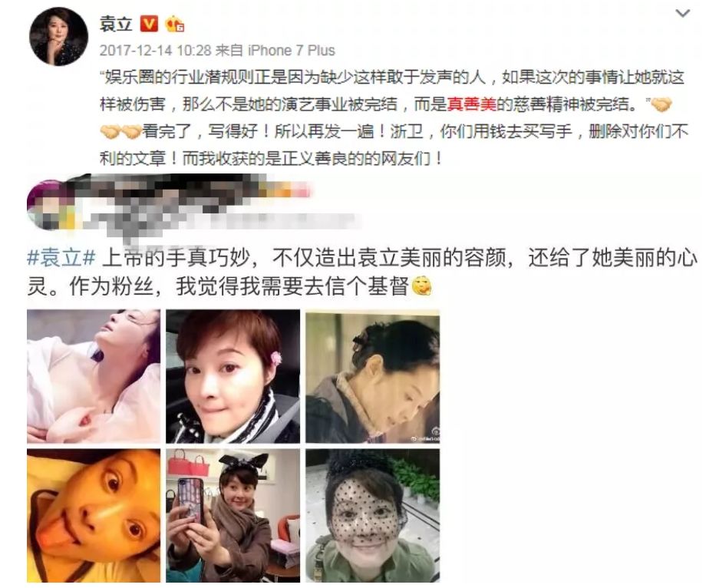
Task: Click the iPhone 7 Plus source link
Action: pyautogui.click(x=292, y=50)
